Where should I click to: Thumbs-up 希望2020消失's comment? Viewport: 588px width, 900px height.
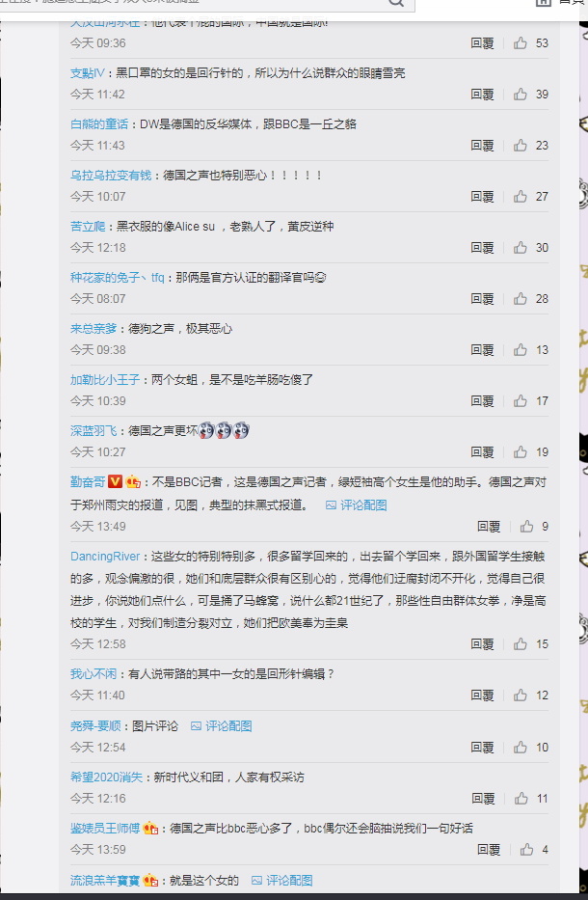(x=521, y=799)
